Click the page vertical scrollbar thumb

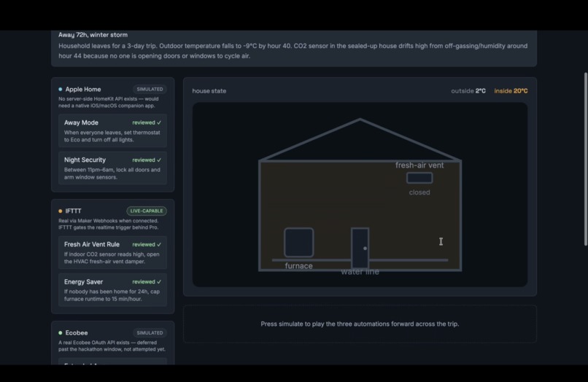click(x=585, y=159)
